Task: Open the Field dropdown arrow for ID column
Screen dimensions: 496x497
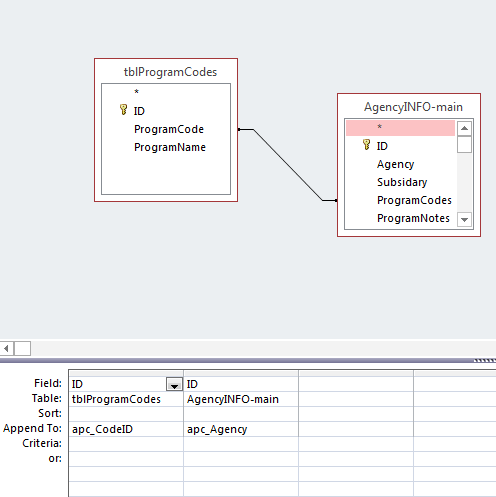Action: (174, 384)
